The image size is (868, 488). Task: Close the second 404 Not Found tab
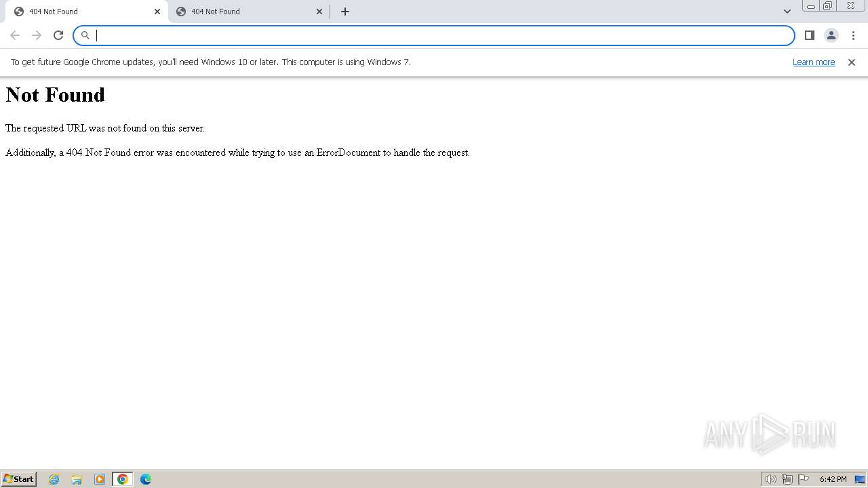[319, 12]
